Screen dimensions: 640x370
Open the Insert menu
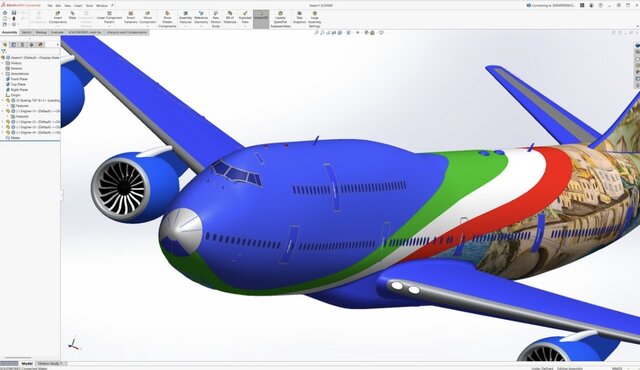[78, 6]
